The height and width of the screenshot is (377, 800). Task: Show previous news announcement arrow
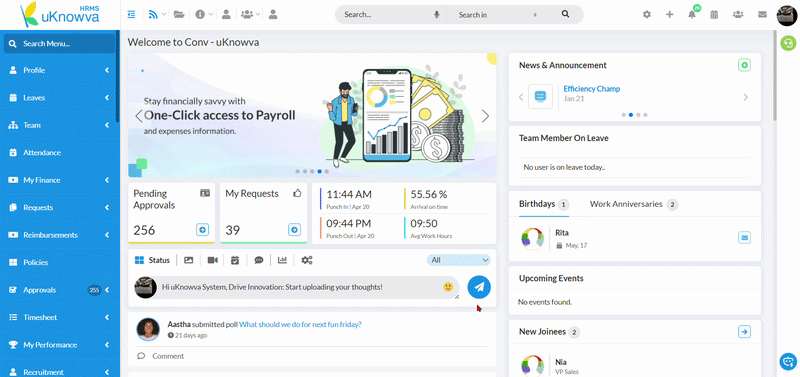521,97
